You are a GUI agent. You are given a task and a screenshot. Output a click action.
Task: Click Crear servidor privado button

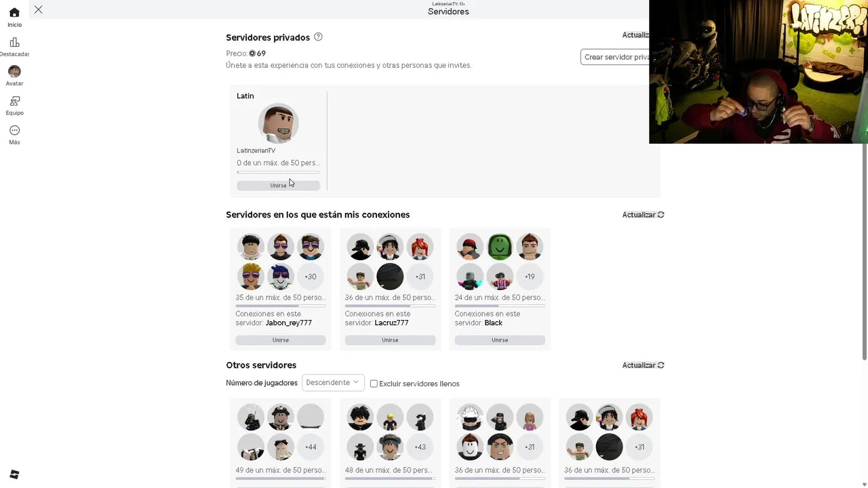click(615, 57)
